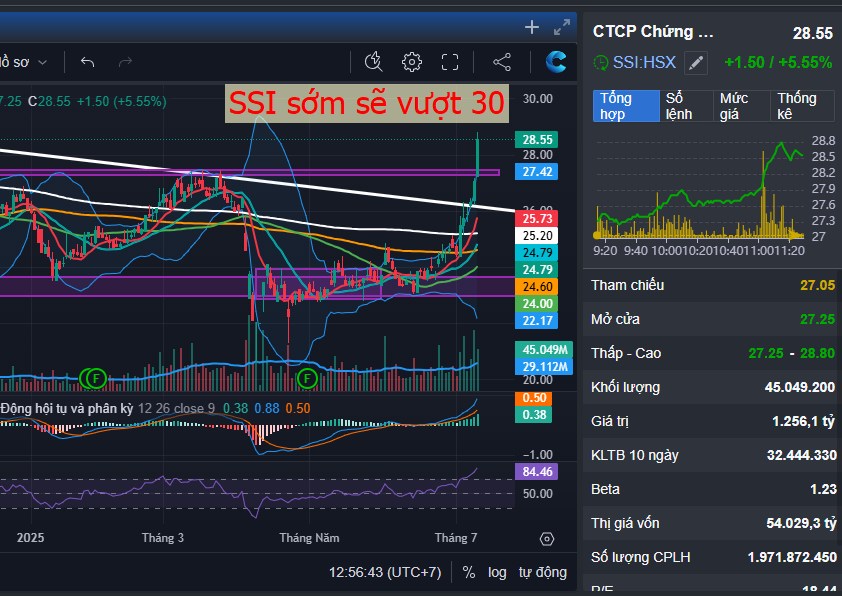Image resolution: width=842 pixels, height=596 pixels.
Task: Expand chart panel with diagonal arrows icon
Action: point(562,27)
